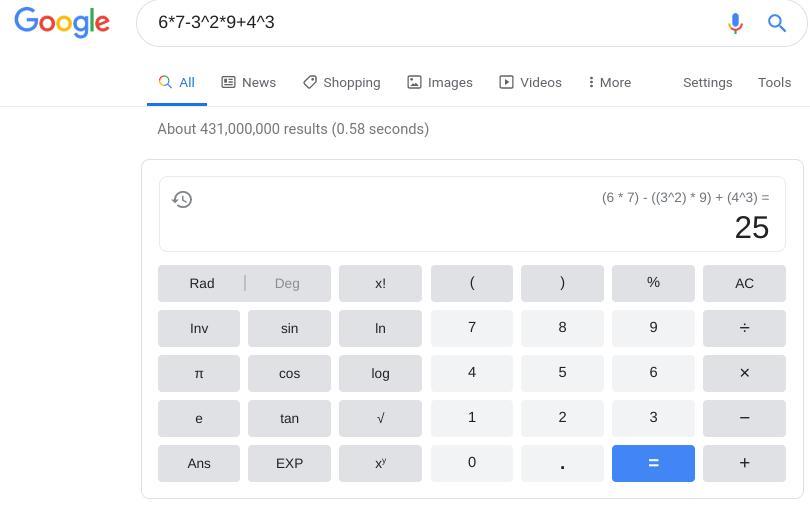Image resolution: width=810 pixels, height=505 pixels.
Task: Switch calculator to Deg mode
Action: click(x=287, y=283)
